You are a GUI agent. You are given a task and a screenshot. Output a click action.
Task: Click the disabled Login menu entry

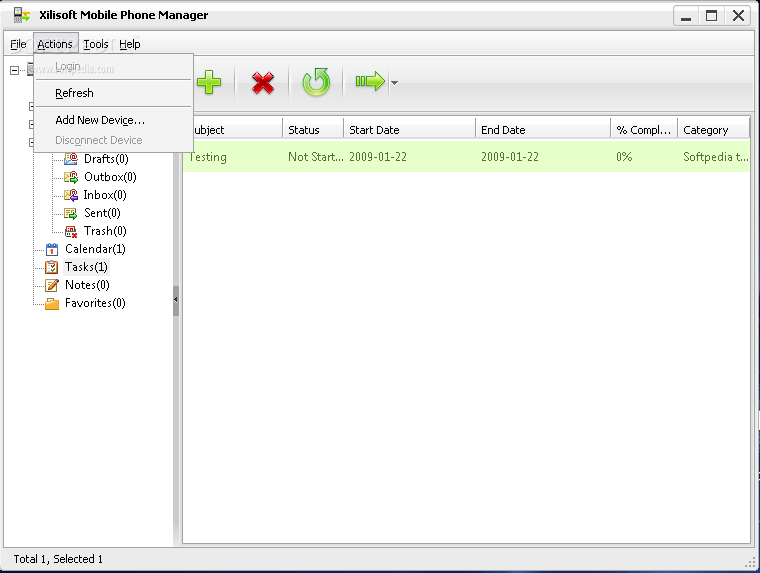click(x=113, y=66)
